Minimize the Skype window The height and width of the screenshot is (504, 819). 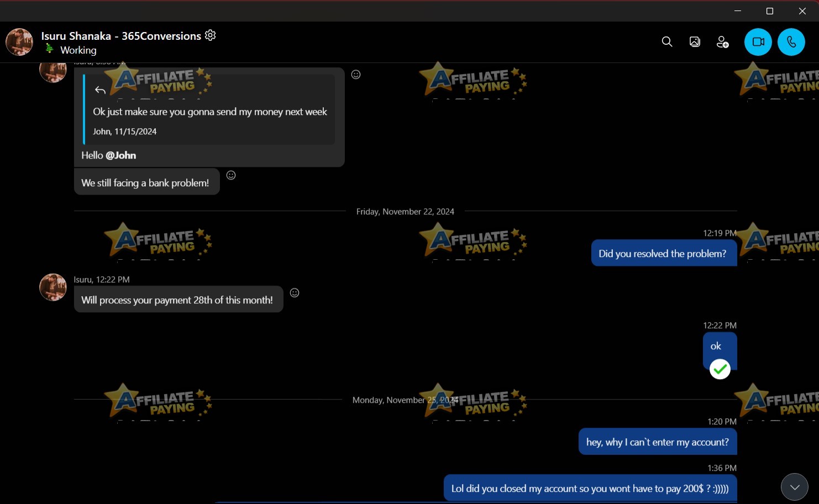(x=738, y=11)
